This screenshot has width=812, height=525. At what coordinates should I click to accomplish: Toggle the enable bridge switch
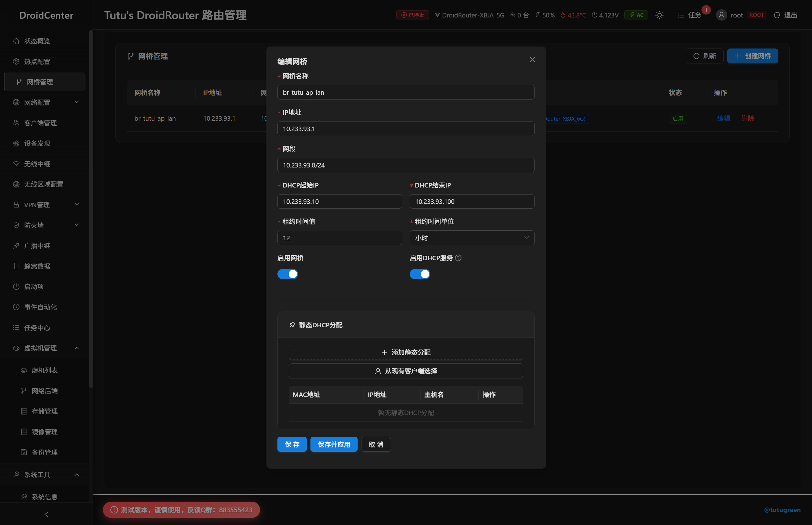point(288,274)
